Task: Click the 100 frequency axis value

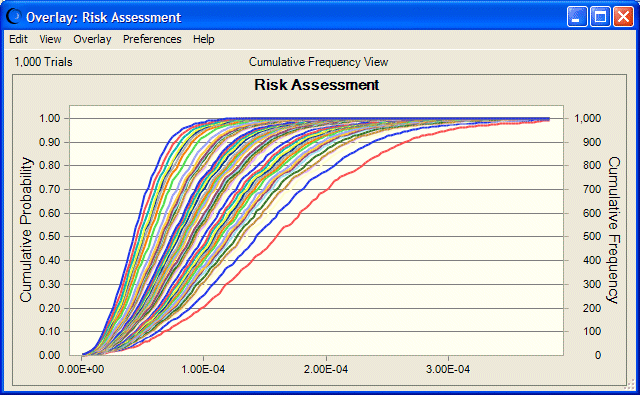Action: click(592, 331)
